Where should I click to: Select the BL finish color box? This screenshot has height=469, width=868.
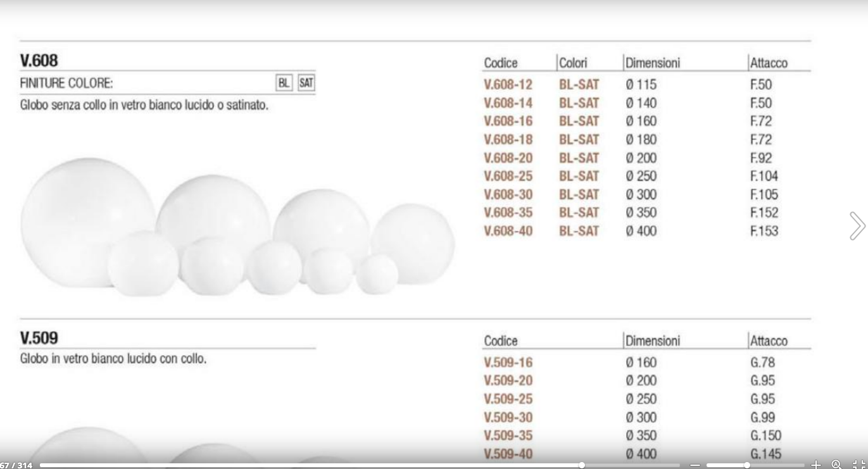coord(284,83)
